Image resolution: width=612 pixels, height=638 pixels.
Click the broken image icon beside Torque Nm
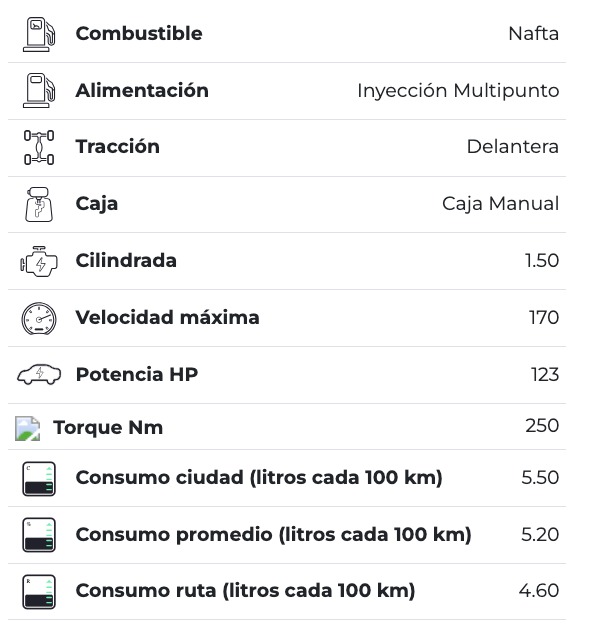[28, 429]
